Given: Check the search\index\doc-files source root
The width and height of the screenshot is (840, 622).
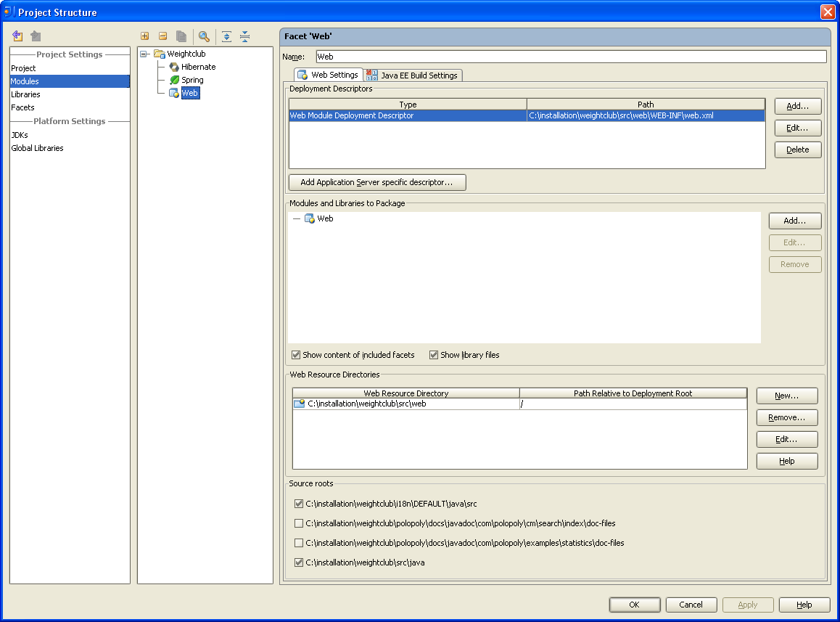Looking at the screenshot, I should (x=299, y=523).
